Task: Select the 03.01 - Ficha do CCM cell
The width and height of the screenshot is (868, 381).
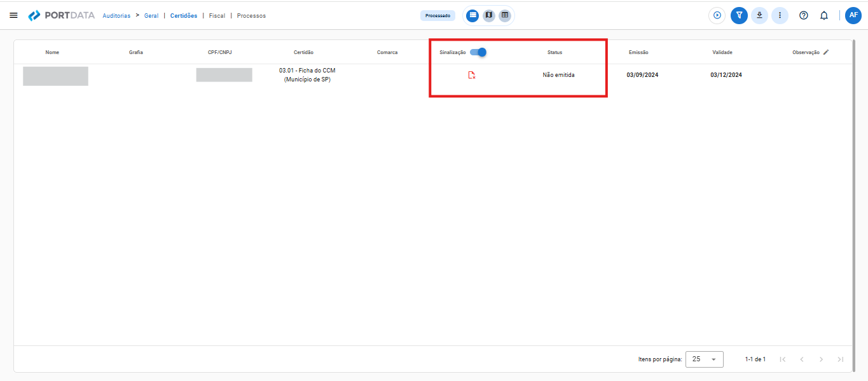Action: coord(307,75)
